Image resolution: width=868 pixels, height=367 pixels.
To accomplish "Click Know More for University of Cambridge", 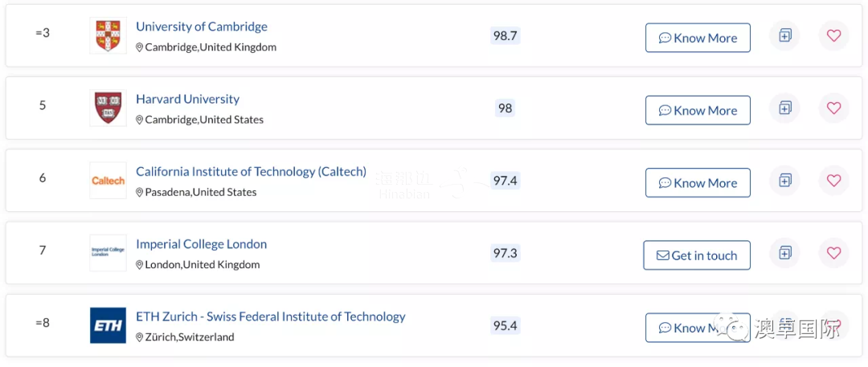I will pos(698,38).
